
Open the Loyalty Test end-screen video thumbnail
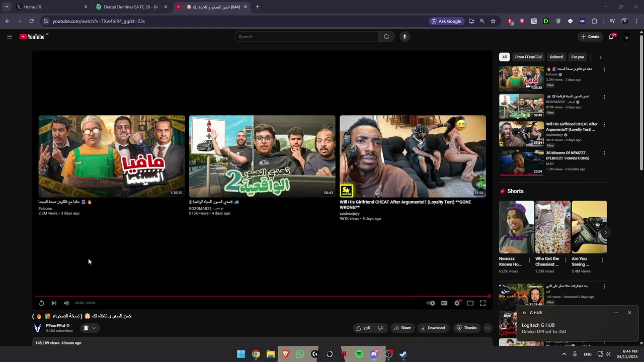413,156
